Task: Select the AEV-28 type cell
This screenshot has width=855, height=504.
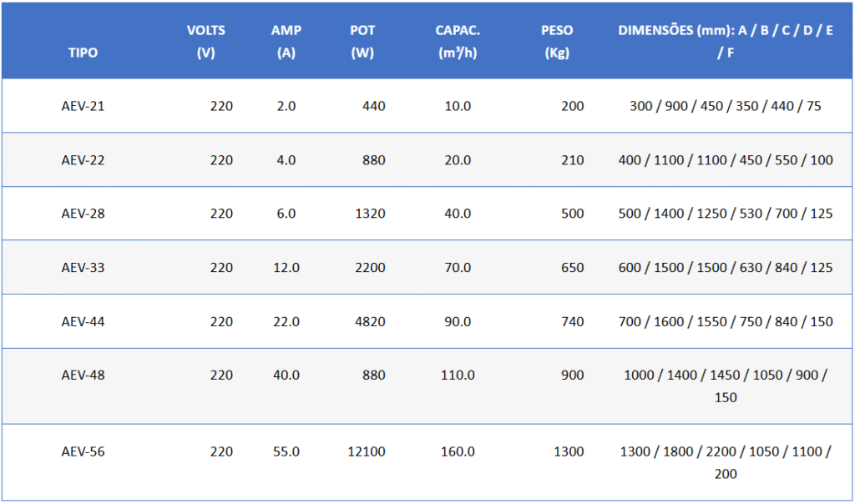Action: (83, 214)
